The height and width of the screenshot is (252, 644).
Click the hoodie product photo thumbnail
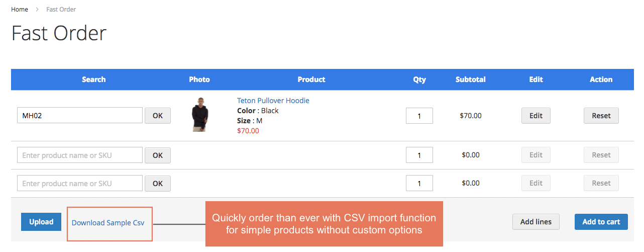click(x=199, y=115)
